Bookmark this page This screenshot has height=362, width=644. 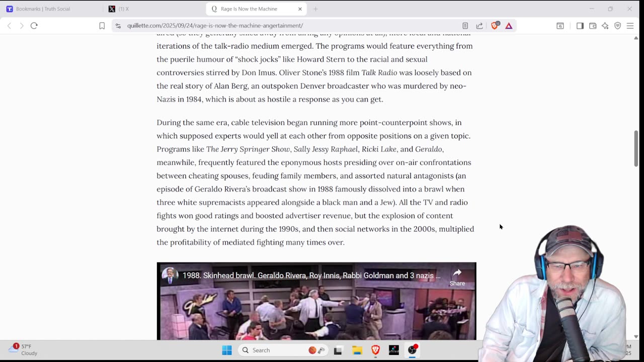coord(102,26)
